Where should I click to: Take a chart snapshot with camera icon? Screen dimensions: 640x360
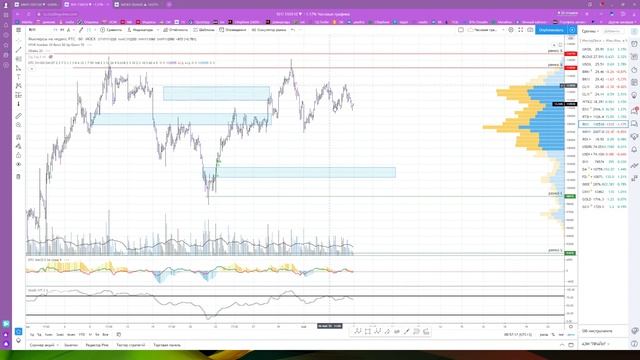(530, 30)
